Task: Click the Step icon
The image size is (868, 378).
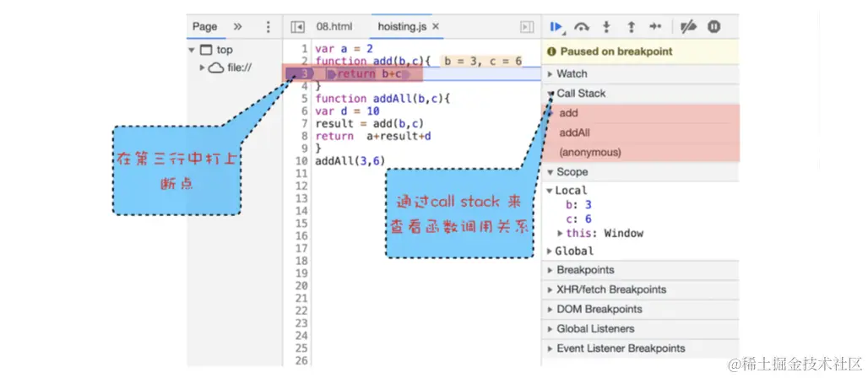Action: tap(655, 26)
